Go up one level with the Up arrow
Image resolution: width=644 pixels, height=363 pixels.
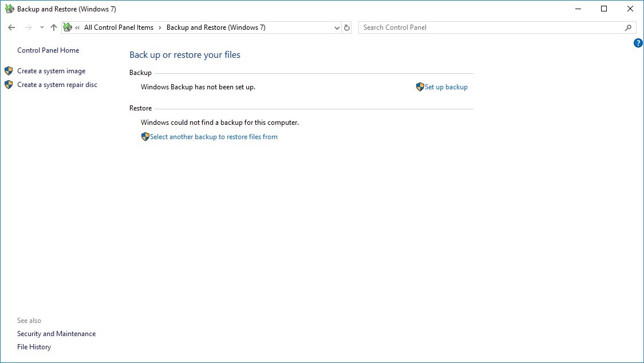[x=53, y=27]
